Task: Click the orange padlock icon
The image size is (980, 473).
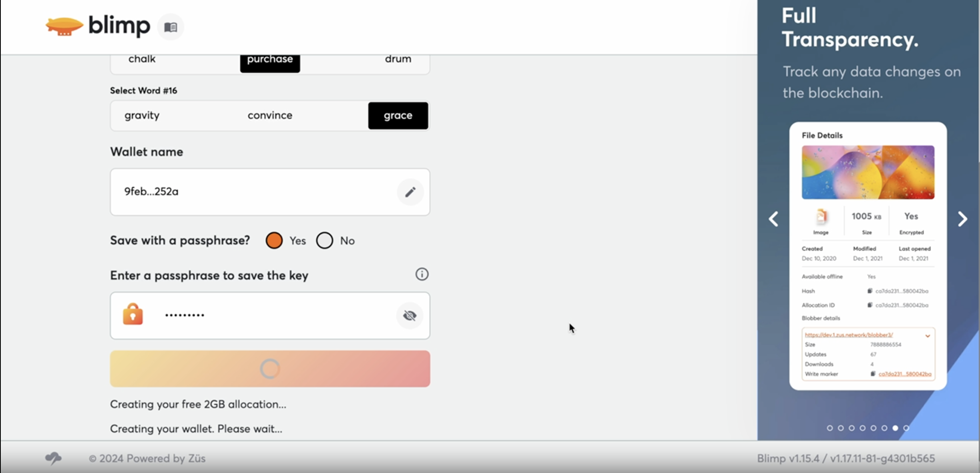Action: (133, 315)
